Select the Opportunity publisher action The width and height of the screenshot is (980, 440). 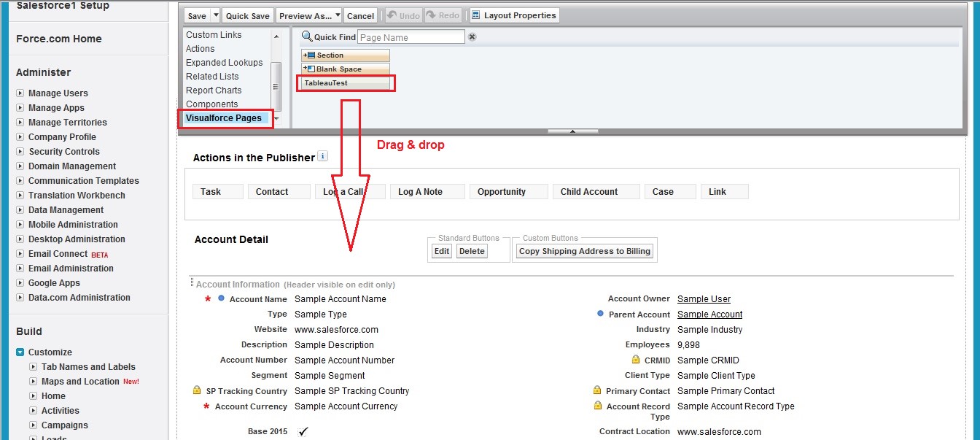509,191
